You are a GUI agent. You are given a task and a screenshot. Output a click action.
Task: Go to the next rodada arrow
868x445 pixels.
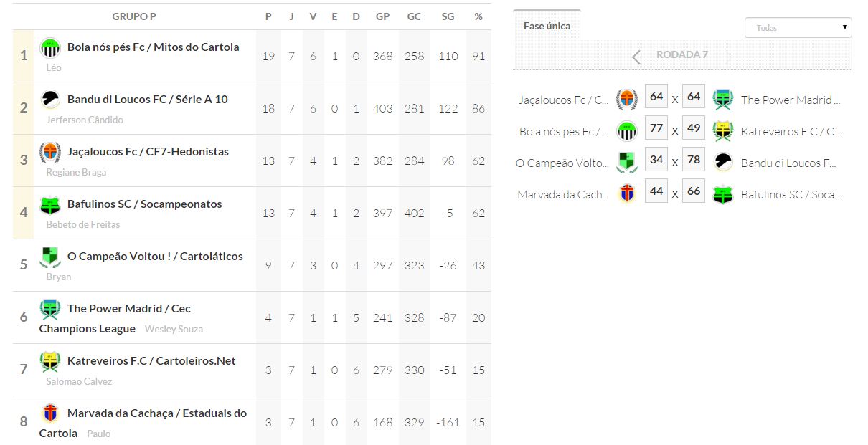729,57
